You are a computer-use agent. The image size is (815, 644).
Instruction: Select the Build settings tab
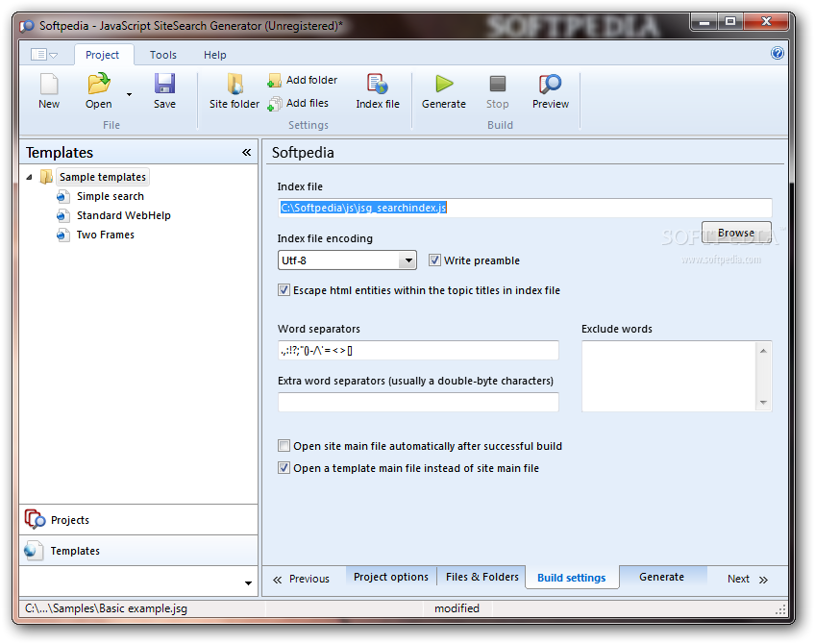pyautogui.click(x=572, y=578)
